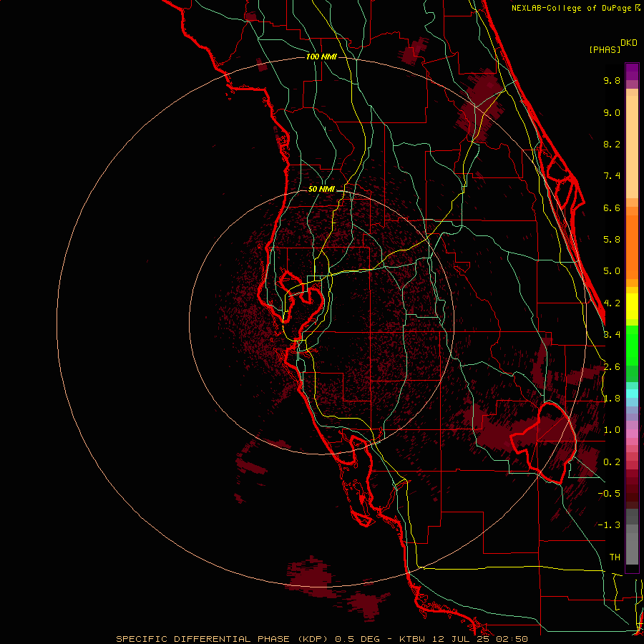The image size is (644, 644).
Task: Click the 9.0 value on the color scale
Action: 612,112
